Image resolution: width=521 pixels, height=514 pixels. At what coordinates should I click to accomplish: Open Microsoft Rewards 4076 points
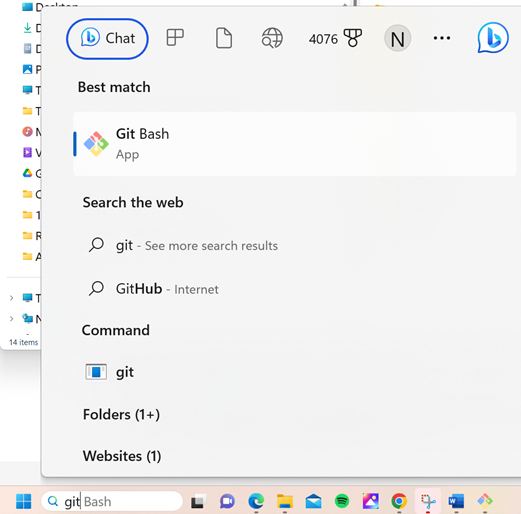[335, 38]
